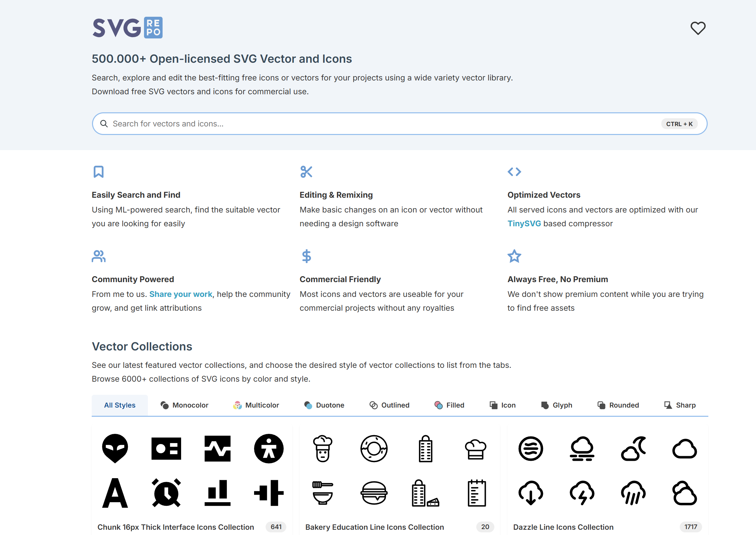Screen dimensions: 756x535
Task: Open the bold letter A icon
Action: tap(115, 493)
